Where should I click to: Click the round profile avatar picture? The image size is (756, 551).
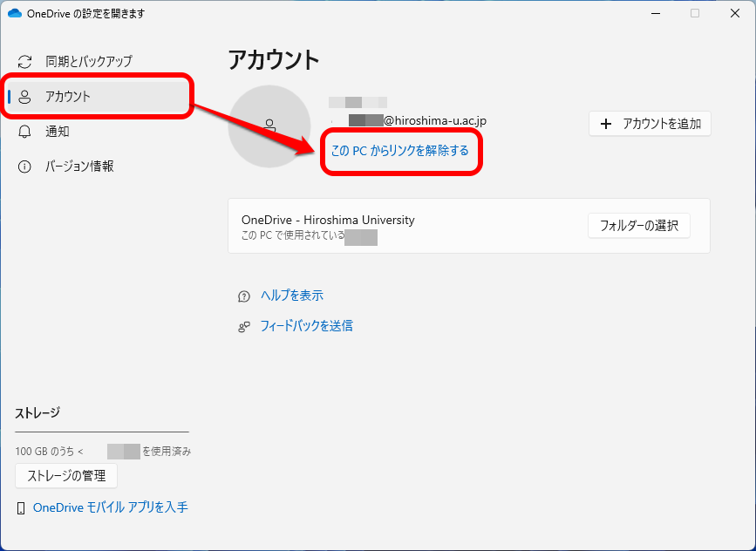click(x=269, y=126)
